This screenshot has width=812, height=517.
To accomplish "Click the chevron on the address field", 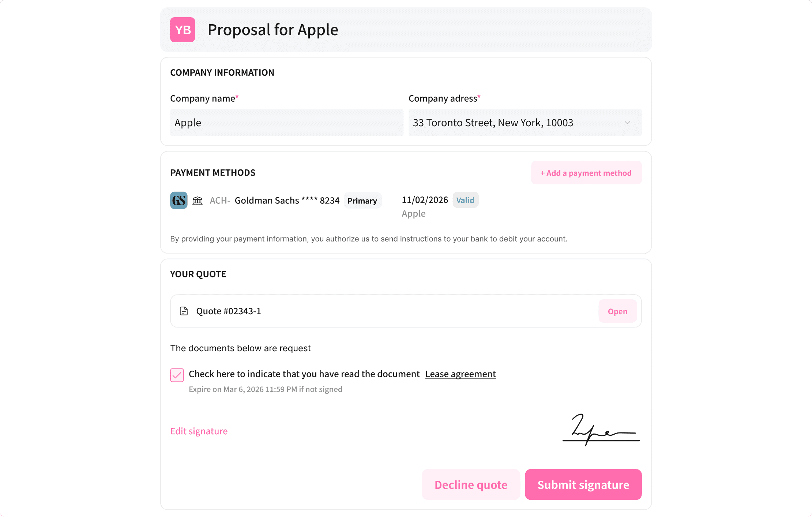I will pos(627,123).
